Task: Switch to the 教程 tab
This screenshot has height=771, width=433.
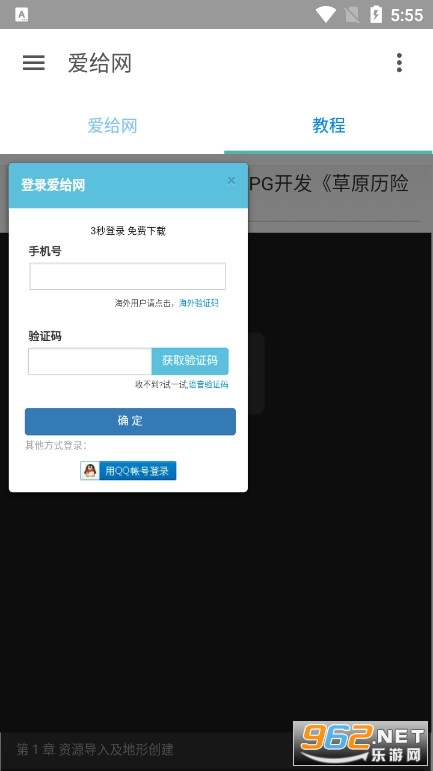Action: point(328,126)
